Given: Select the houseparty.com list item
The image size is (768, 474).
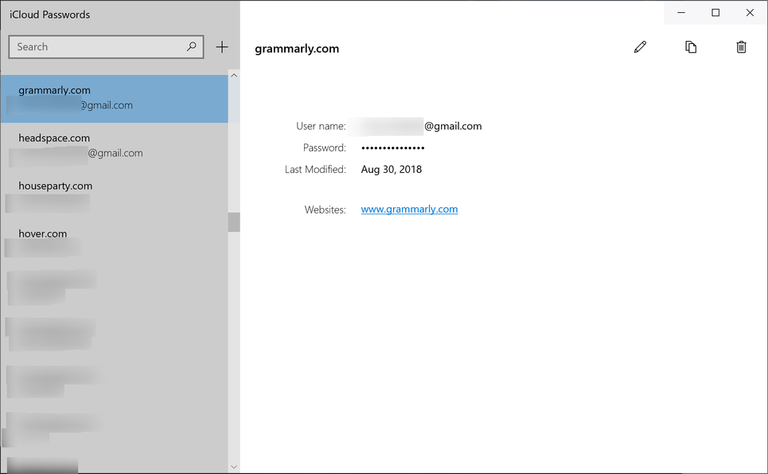Looking at the screenshot, I should tap(113, 193).
